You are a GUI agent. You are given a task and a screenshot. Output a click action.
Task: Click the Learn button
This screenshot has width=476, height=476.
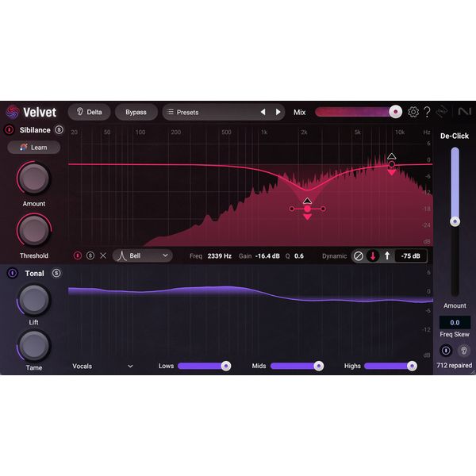(x=33, y=147)
